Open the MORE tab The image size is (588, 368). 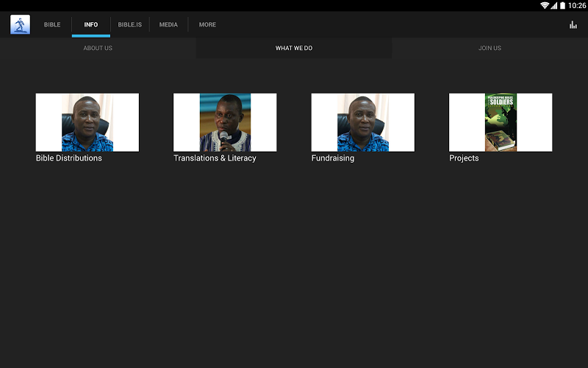[x=207, y=24]
